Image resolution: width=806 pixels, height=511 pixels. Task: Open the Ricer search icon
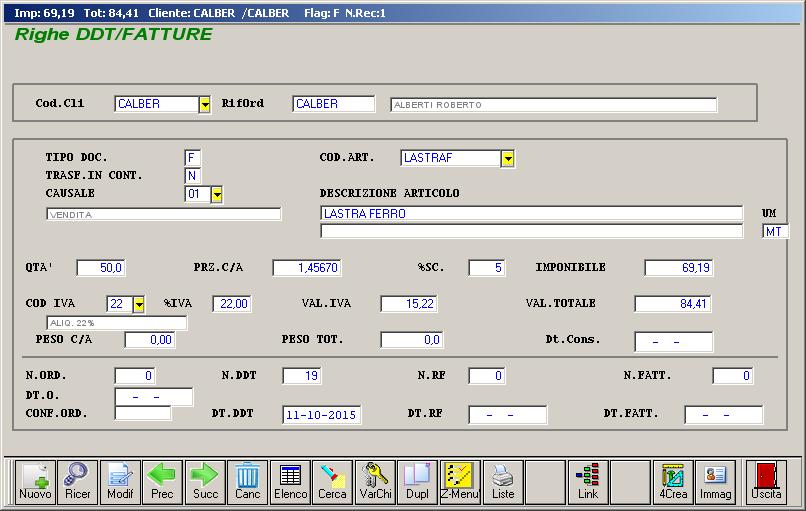pyautogui.click(x=78, y=482)
